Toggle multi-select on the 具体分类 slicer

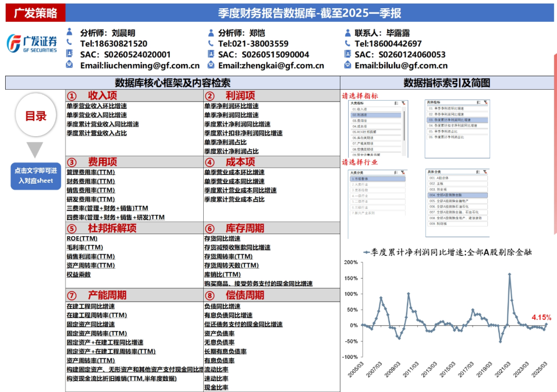click(478, 171)
